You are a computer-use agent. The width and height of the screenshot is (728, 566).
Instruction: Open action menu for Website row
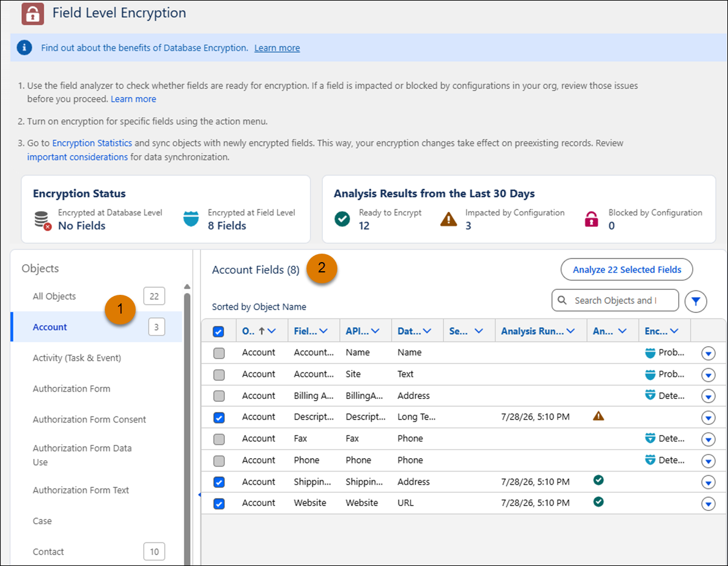708,504
